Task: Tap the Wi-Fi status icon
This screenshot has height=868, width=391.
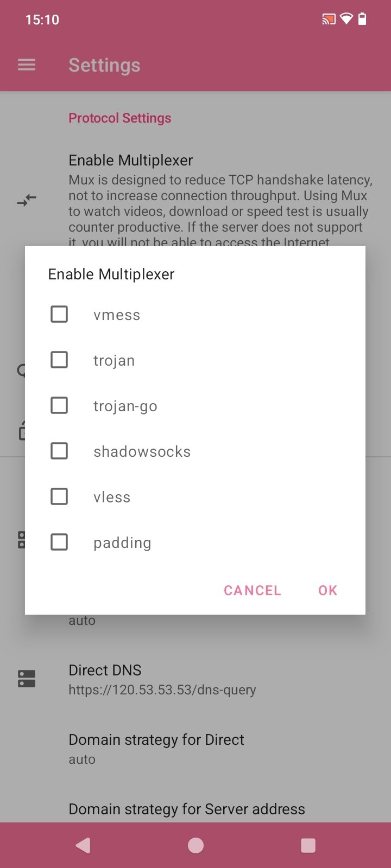Action: pos(346,20)
